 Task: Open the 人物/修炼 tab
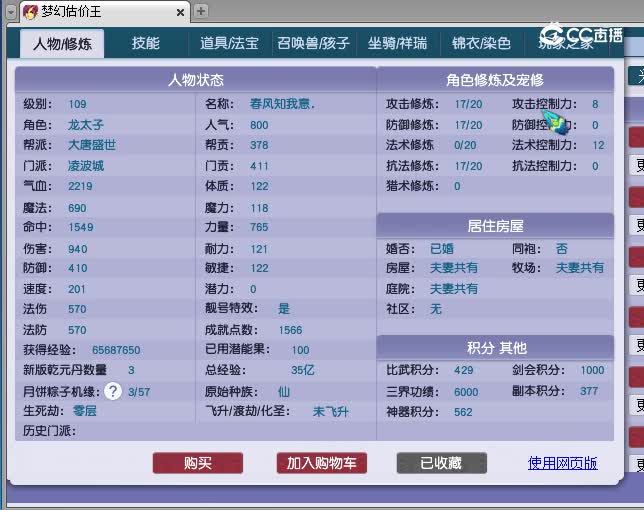[x=62, y=44]
